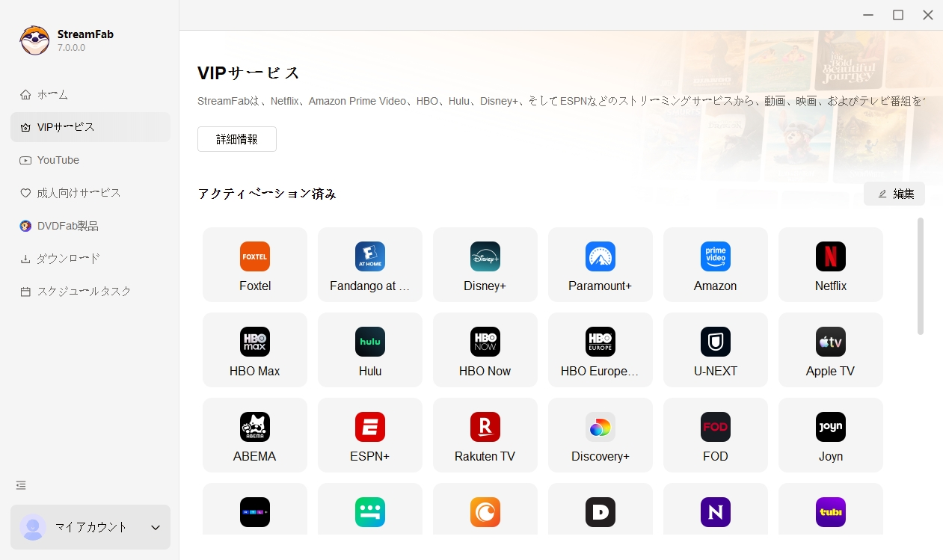Open the U-NEXT service

[x=715, y=349]
